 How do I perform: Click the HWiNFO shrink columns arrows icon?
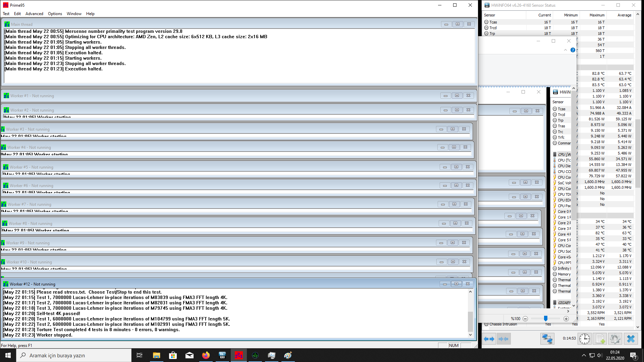503,339
